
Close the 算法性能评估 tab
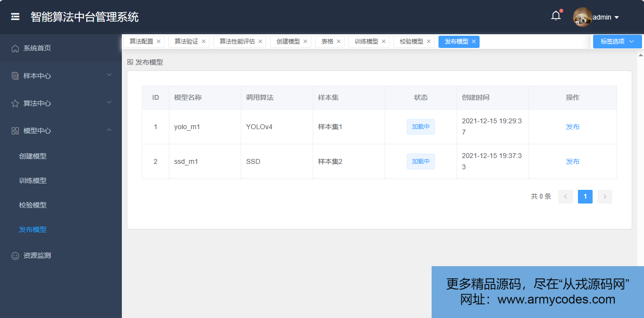tap(260, 42)
